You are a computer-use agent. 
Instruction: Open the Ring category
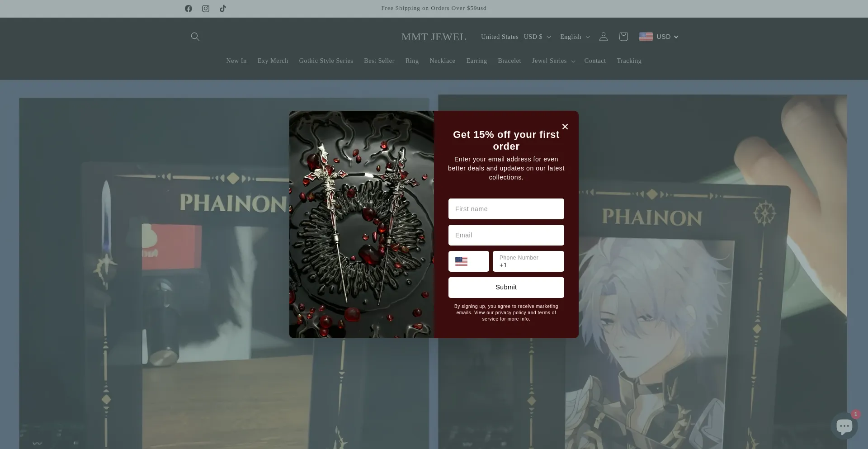pos(412,61)
